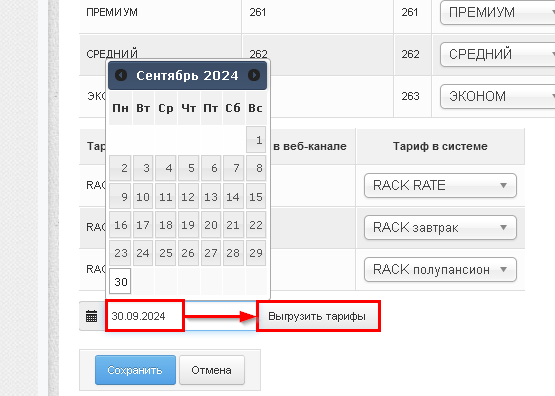The height and width of the screenshot is (396, 555).
Task: Save changes with Сохранить button
Action: pyautogui.click(x=135, y=370)
